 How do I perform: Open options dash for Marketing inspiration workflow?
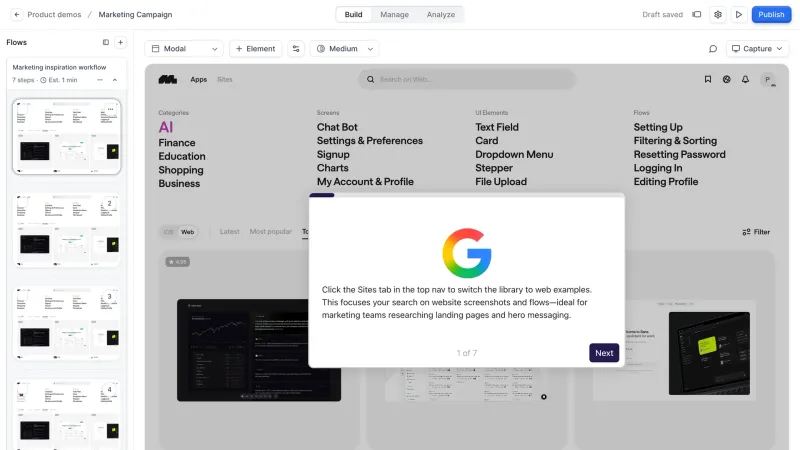pos(100,80)
